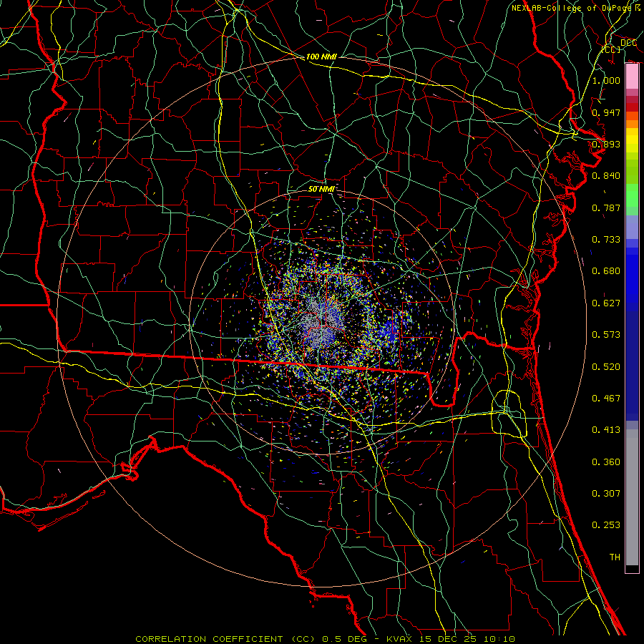This screenshot has height=644, width=644.
Task: Click the 0.253 scale value
Action: [x=606, y=525]
